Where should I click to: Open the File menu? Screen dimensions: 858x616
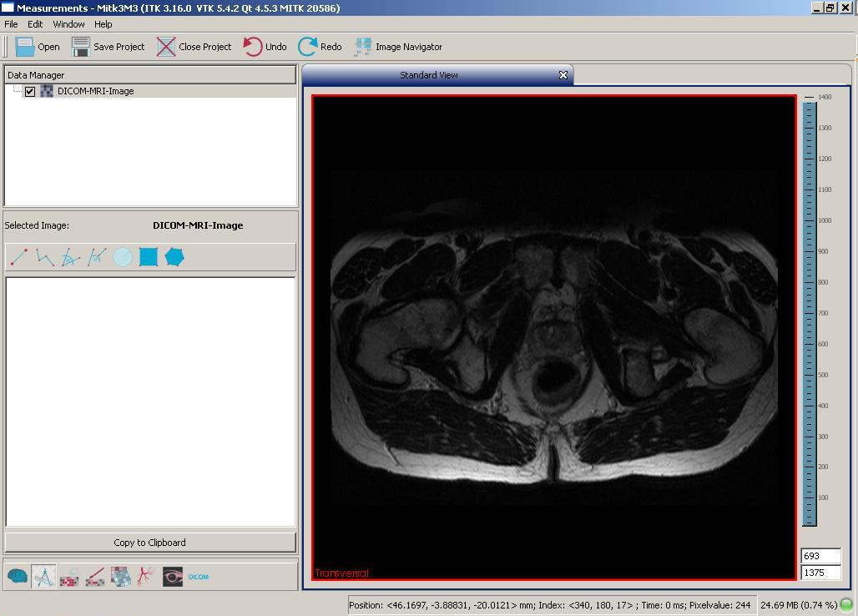(x=11, y=24)
